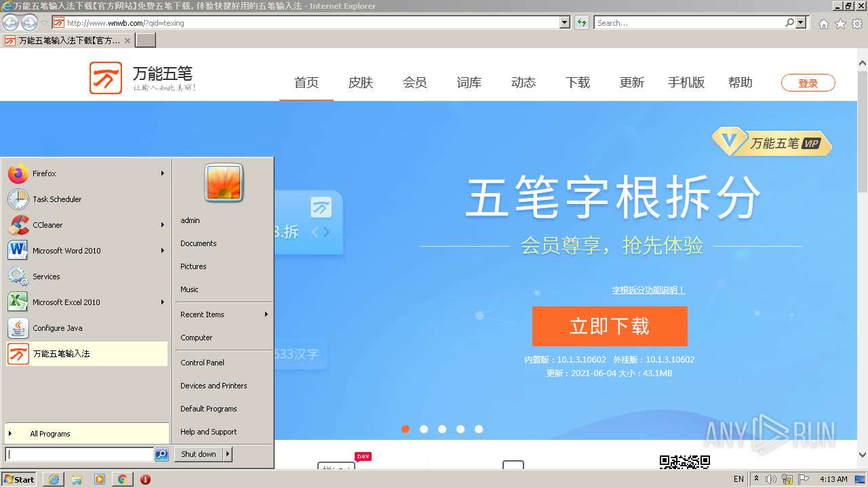Viewport: 868px width, 488px height.
Task: Select the first orange carousel dot
Action: tap(406, 429)
